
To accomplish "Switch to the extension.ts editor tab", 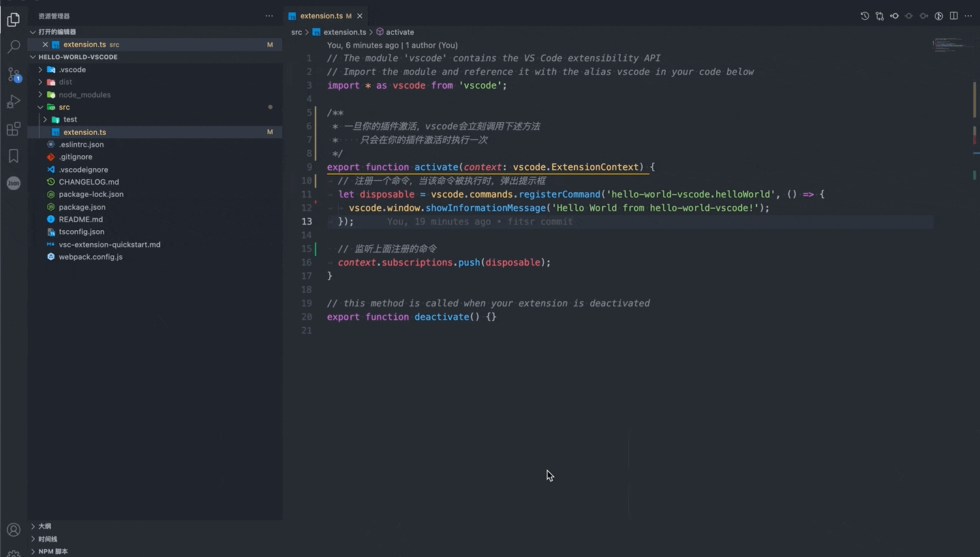I will pyautogui.click(x=322, y=16).
